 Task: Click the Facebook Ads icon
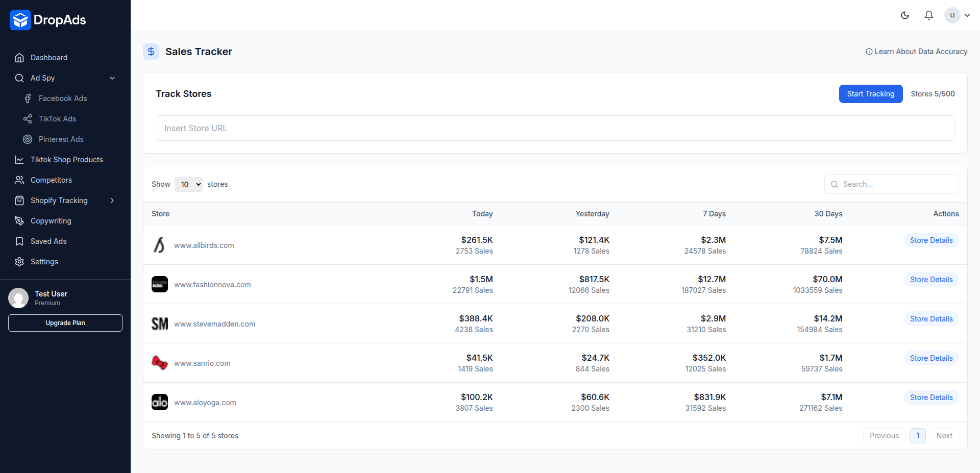(x=28, y=98)
